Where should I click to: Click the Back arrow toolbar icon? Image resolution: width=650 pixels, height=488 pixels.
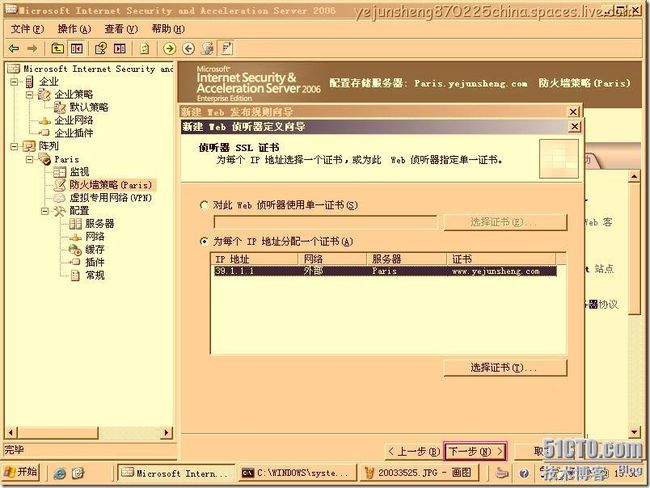point(14,49)
